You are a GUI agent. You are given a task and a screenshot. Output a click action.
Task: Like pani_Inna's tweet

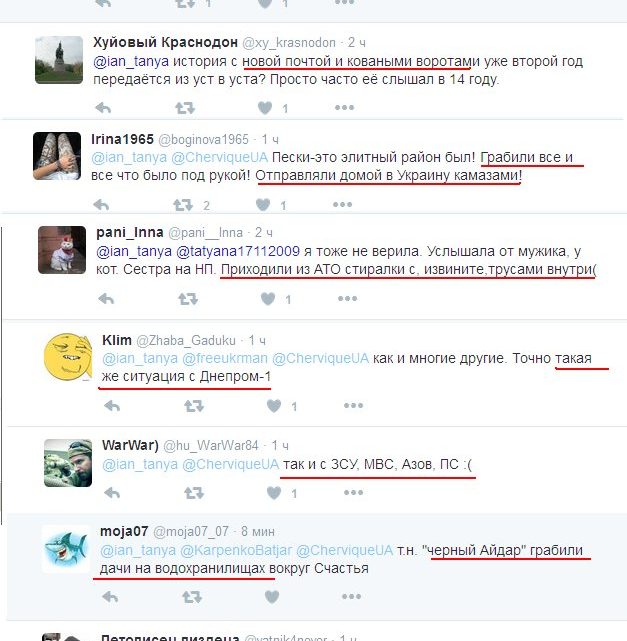(268, 299)
